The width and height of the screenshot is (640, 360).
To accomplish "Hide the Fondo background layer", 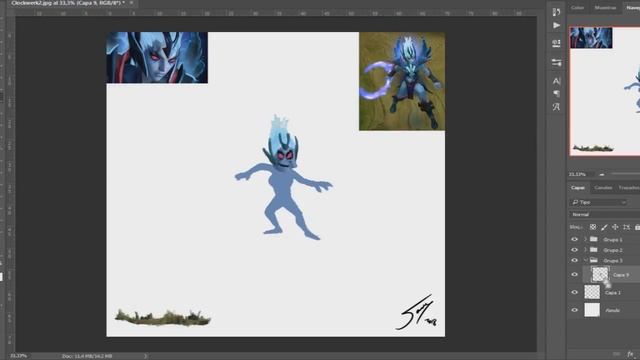I will point(575,310).
